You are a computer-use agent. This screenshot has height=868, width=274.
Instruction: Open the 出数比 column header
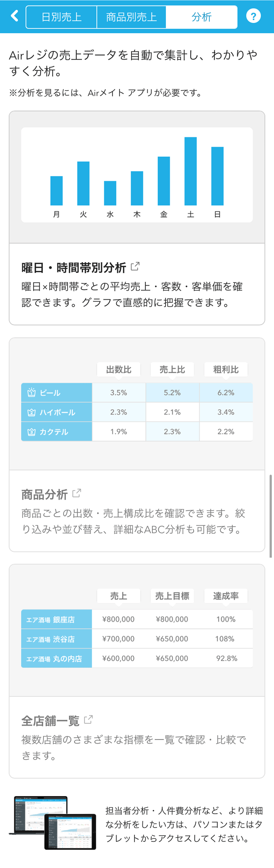pos(118,369)
